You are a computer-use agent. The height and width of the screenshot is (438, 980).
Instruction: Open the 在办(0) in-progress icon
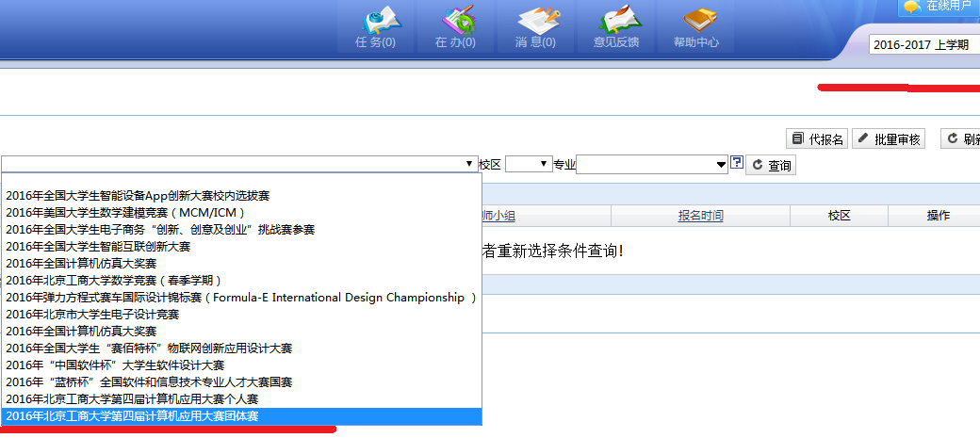coord(455,26)
